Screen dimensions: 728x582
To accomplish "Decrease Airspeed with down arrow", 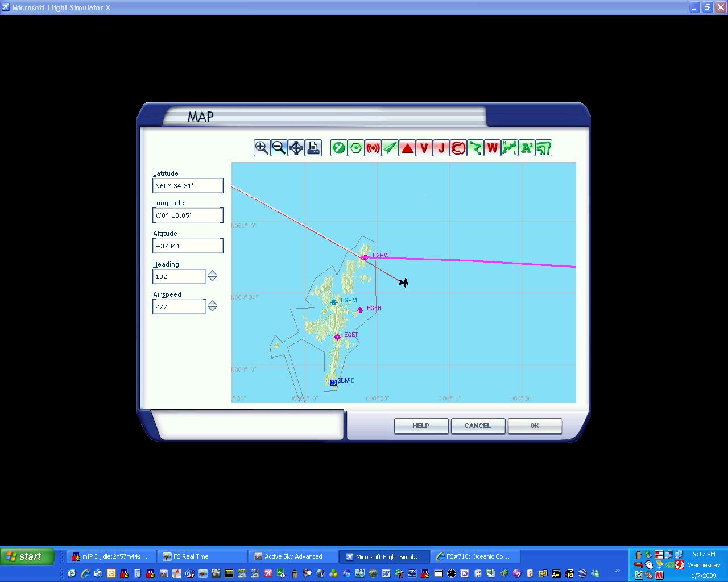I will coord(212,309).
